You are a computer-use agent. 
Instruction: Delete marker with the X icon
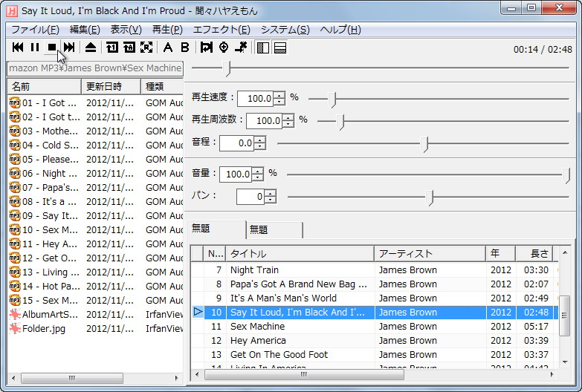point(241,47)
